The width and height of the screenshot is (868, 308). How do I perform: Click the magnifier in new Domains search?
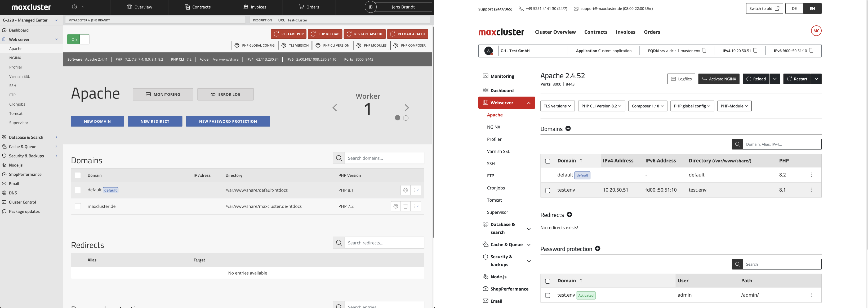tap(738, 144)
